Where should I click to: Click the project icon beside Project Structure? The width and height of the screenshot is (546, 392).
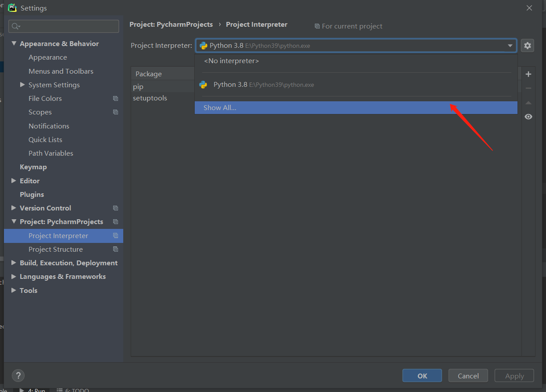point(116,249)
